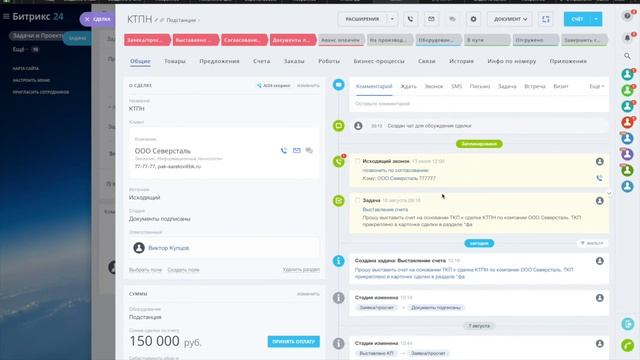Click Изменить link in the О сделке section

308,86
